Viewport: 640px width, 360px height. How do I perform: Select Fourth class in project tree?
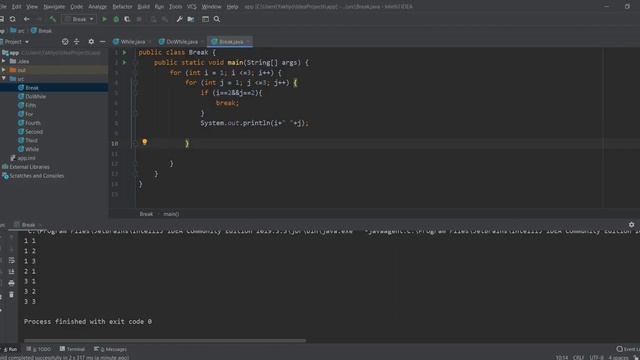pos(33,123)
